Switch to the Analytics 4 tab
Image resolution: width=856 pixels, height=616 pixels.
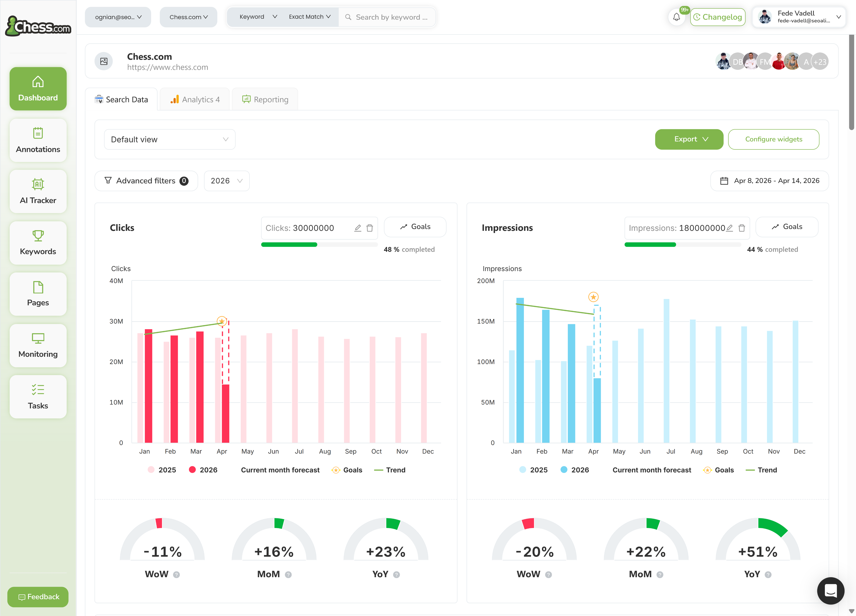click(195, 99)
